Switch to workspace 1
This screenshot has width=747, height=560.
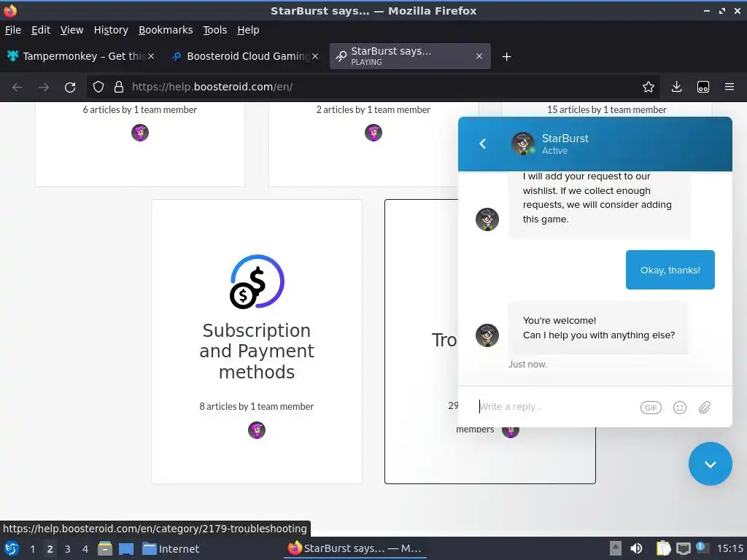(x=32, y=548)
